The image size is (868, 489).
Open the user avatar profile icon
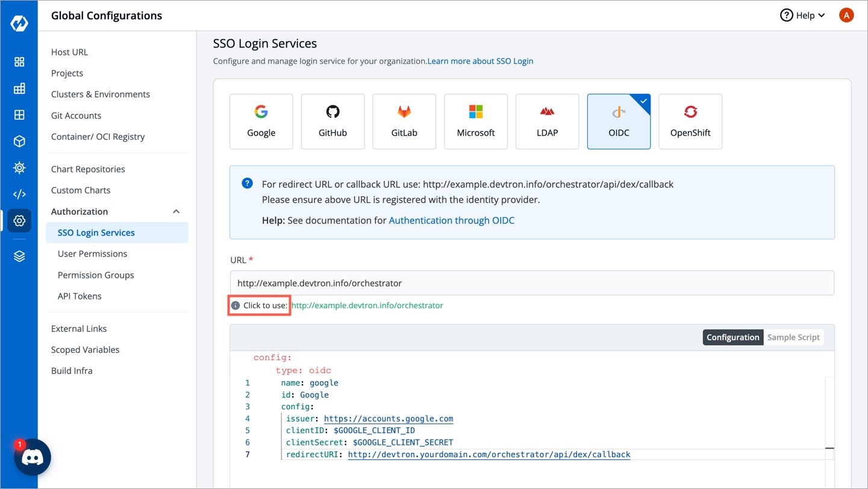coord(846,16)
